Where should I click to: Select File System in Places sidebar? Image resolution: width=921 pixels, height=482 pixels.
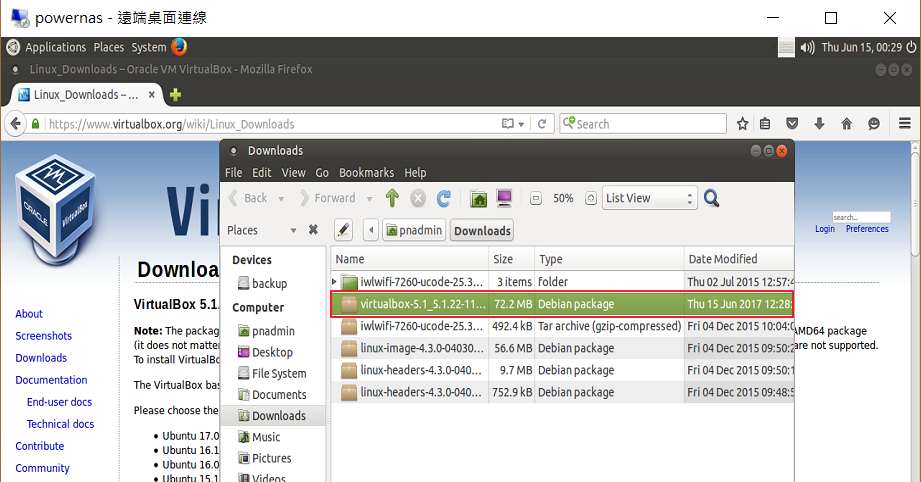pos(272,373)
